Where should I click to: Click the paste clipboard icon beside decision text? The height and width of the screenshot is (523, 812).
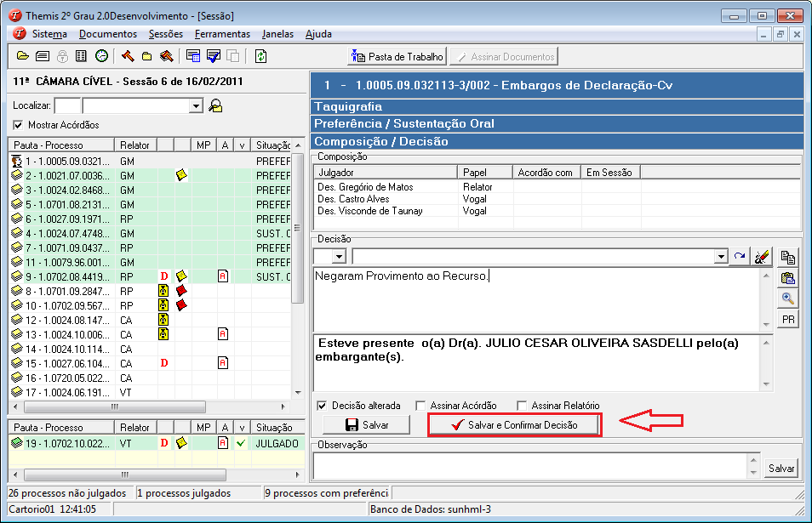point(788,278)
